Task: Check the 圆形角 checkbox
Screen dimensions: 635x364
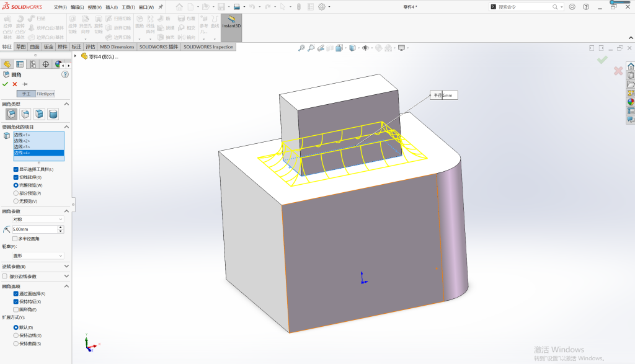Action: [16, 310]
